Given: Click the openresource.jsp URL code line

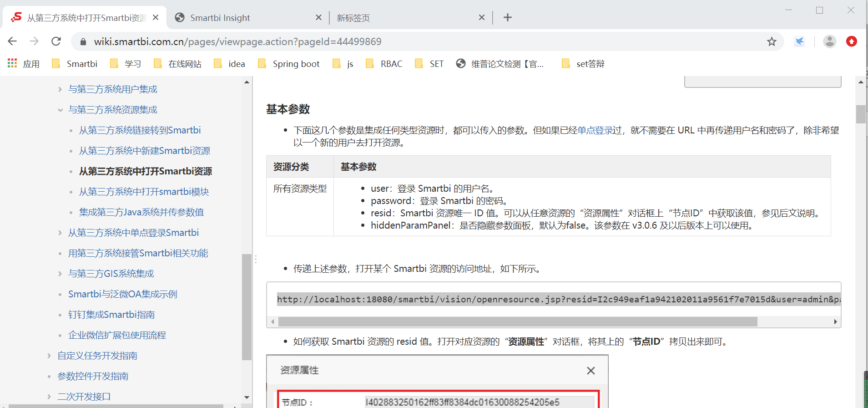Looking at the screenshot, I should [x=559, y=300].
